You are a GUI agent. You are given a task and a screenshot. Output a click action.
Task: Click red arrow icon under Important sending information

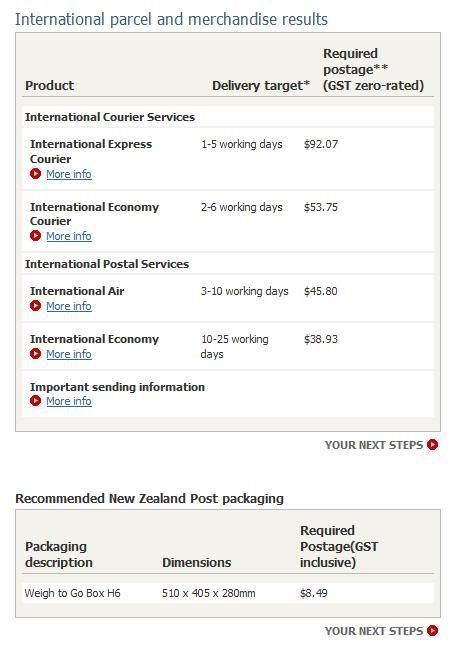[35, 401]
